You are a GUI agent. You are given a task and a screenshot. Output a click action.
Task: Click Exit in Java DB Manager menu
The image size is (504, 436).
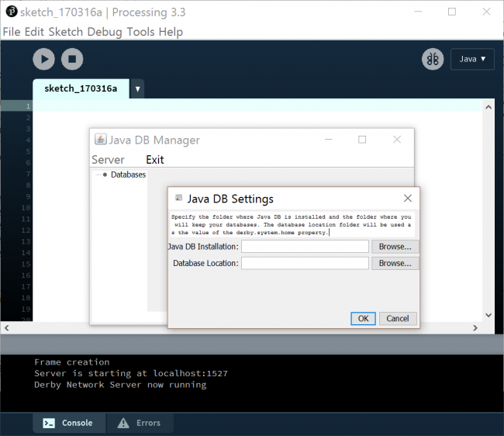[x=155, y=160]
